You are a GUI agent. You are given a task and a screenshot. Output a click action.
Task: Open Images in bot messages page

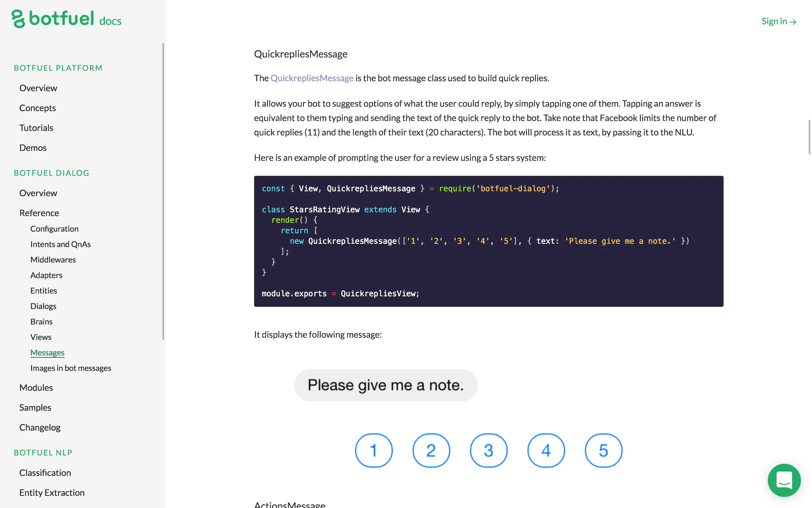tap(71, 368)
